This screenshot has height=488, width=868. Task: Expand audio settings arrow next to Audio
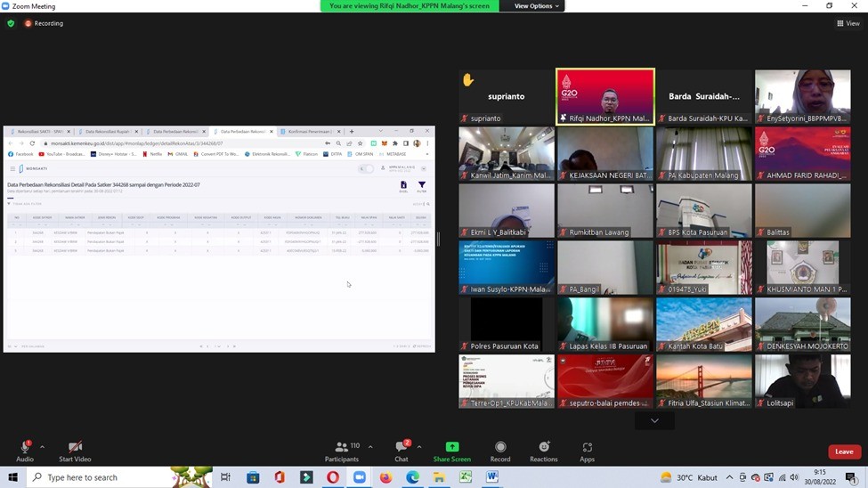point(42,447)
